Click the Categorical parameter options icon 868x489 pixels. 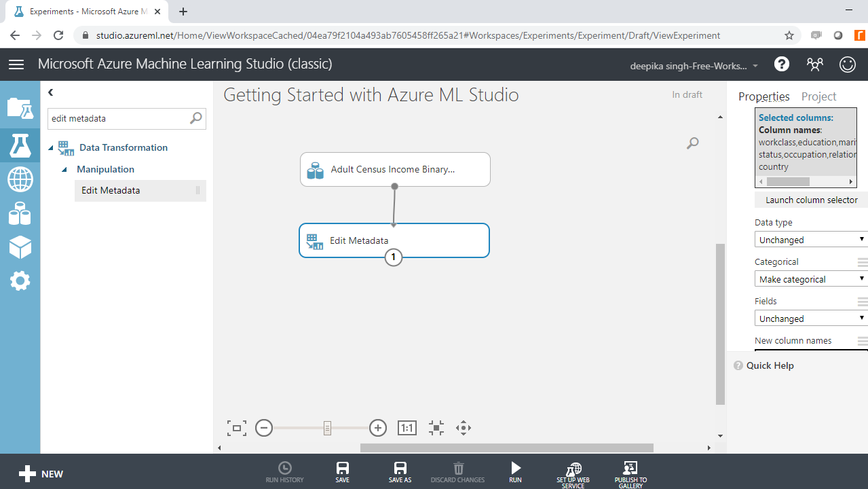pos(863,261)
